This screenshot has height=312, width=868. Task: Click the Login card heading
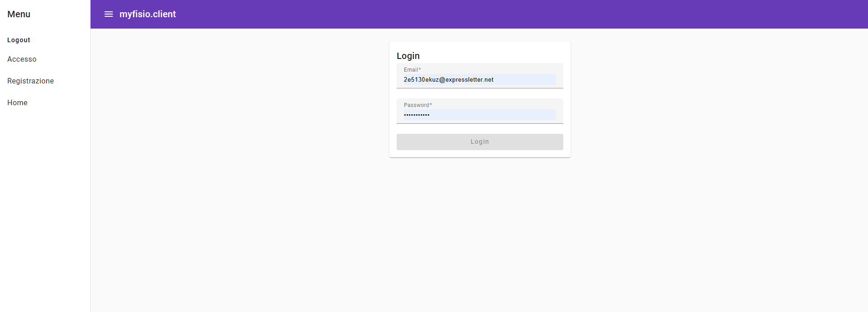tap(408, 56)
